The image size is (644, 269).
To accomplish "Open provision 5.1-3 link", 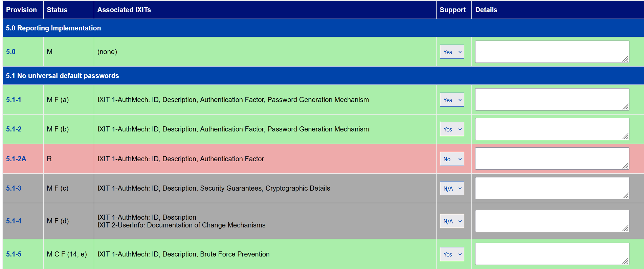I will (14, 188).
